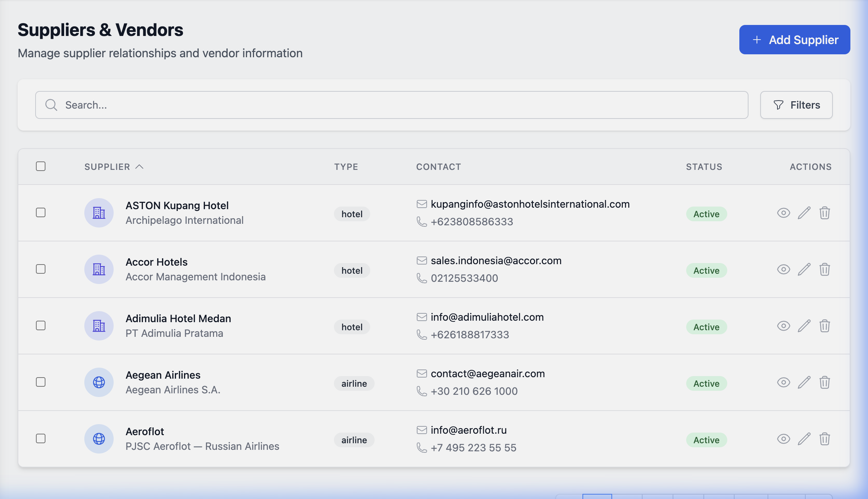The image size is (868, 499).
Task: Click the Accor Hotels supplier name
Action: pos(157,262)
